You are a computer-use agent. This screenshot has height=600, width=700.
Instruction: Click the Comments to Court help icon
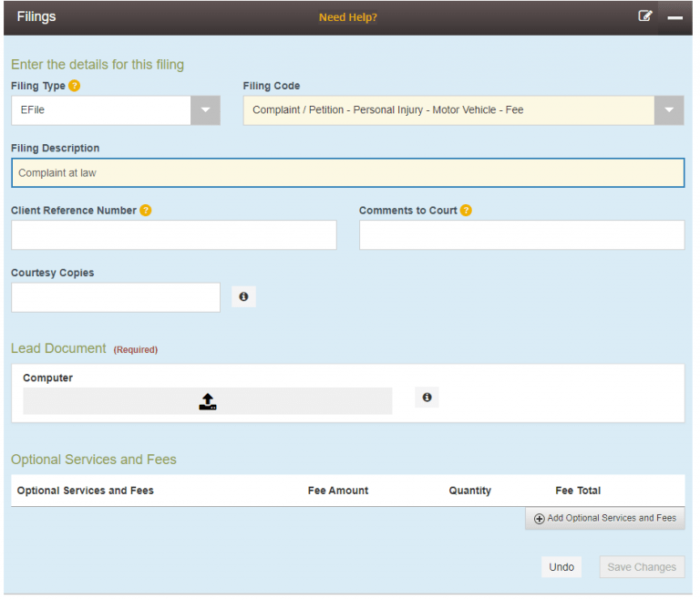[x=466, y=211]
